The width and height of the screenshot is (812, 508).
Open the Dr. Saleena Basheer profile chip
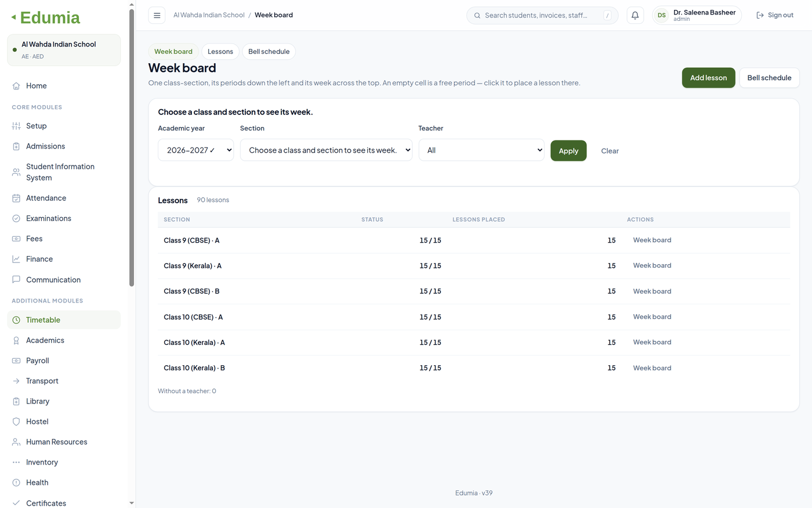click(x=697, y=16)
